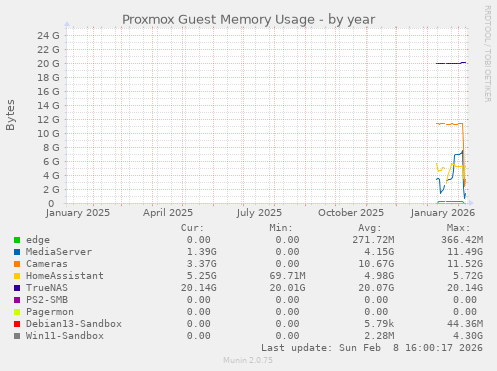Click TrueNAS average value '20.07G'

[x=376, y=288]
